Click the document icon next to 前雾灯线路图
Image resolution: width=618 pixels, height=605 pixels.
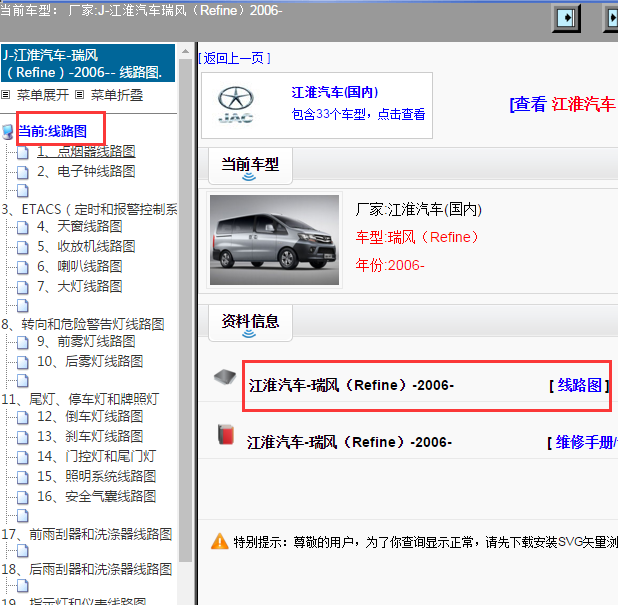tap(22, 342)
